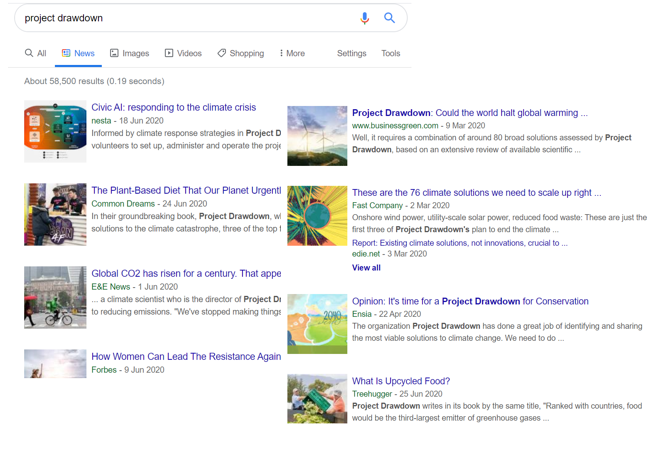The width and height of the screenshot is (667, 455).
Task: Click the Treehugger upcycled food thumbnail
Action: pos(317,399)
